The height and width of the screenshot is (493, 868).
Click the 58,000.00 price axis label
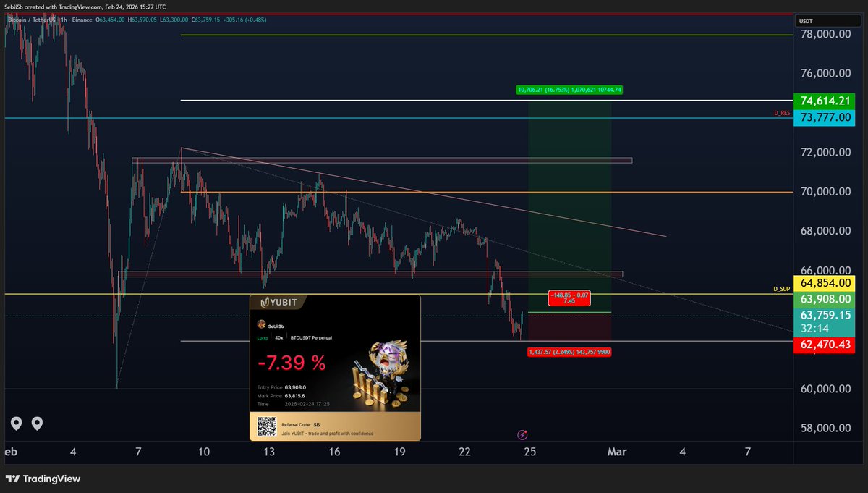pos(825,428)
